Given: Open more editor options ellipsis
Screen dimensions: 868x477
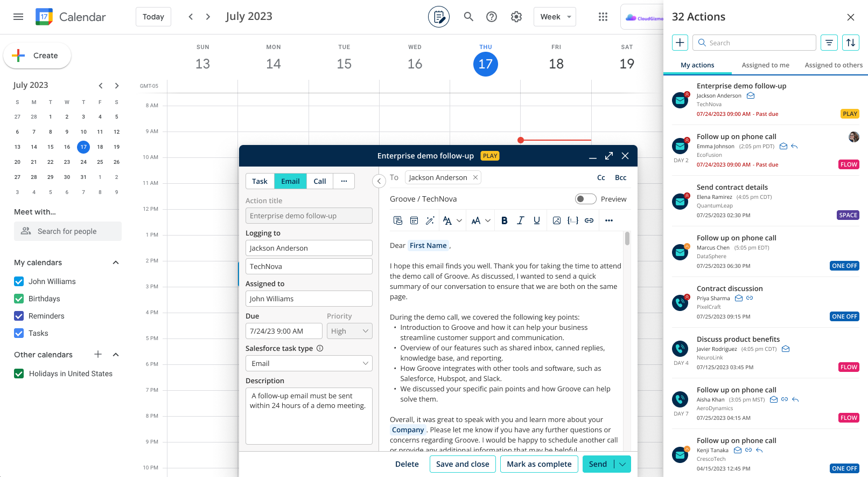Looking at the screenshot, I should (609, 220).
